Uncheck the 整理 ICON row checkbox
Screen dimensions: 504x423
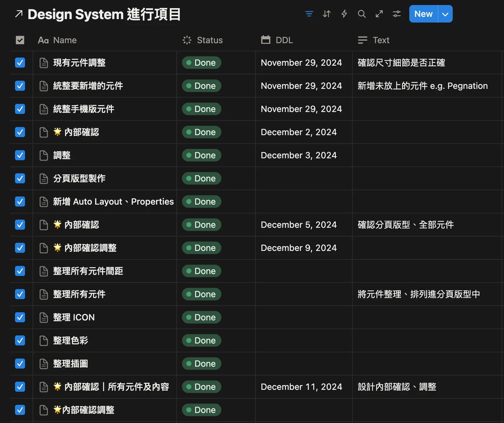(x=20, y=317)
